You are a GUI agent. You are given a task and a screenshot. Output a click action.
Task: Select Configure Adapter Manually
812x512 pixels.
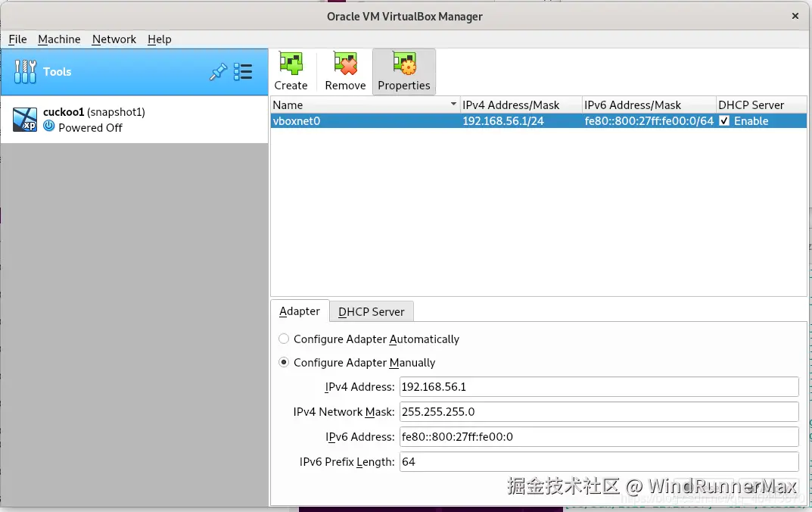coord(283,362)
